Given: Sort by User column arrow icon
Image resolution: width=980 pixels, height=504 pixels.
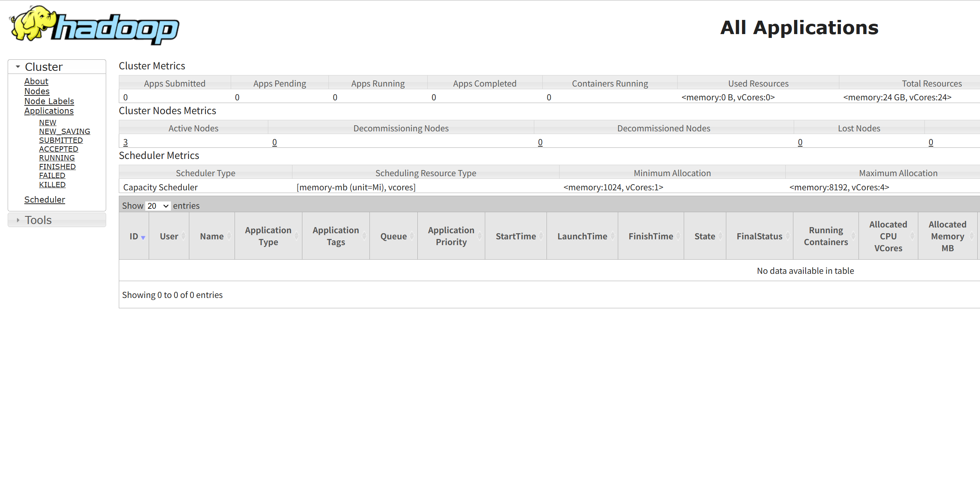Looking at the screenshot, I should (184, 236).
